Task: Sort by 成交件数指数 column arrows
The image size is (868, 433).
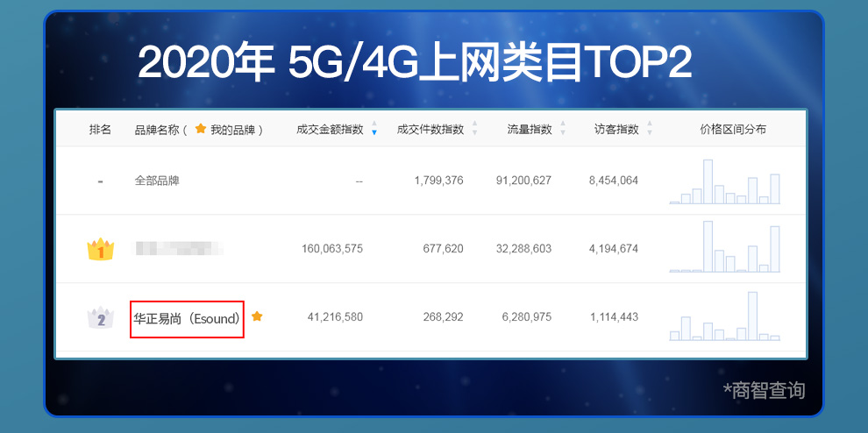Action: coord(474,129)
